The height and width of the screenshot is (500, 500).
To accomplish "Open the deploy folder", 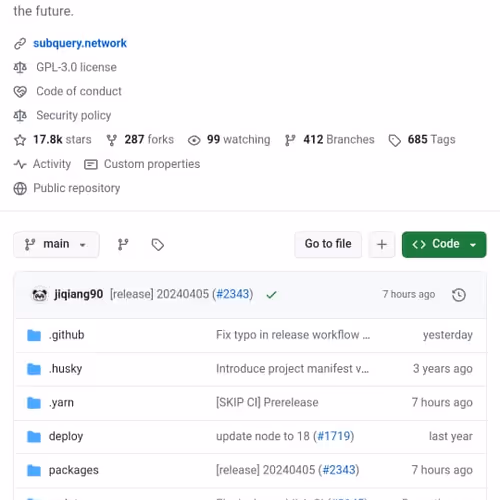I will (x=66, y=436).
